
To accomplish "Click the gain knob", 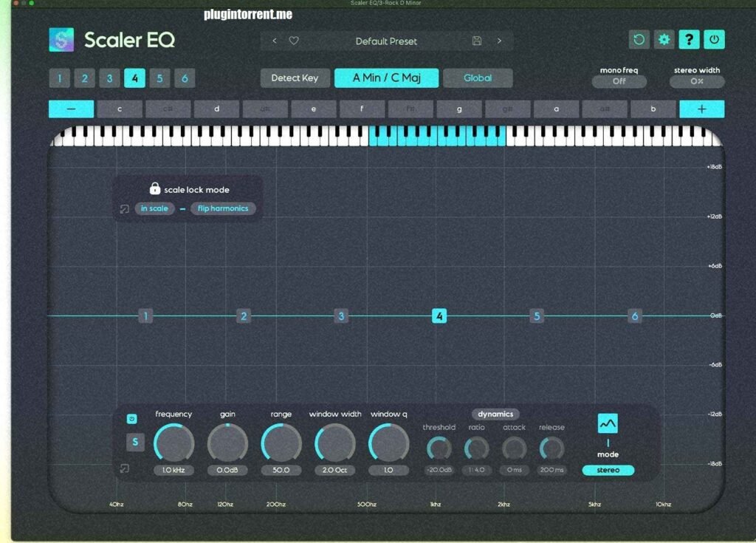I will (227, 443).
